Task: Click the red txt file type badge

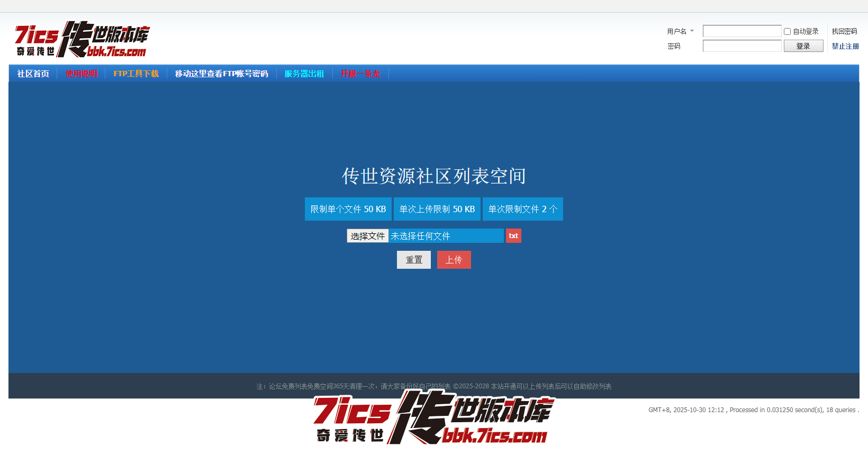Action: [513, 236]
